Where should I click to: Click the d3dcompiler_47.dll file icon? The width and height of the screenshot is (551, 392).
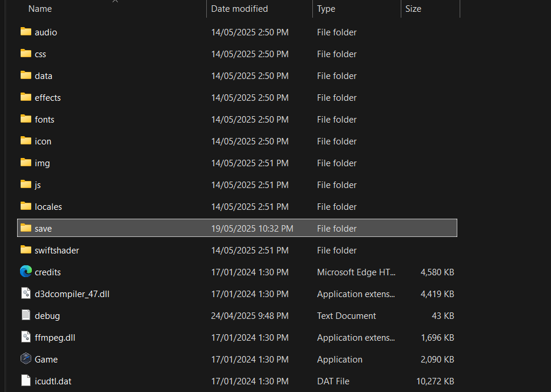pyautogui.click(x=26, y=293)
